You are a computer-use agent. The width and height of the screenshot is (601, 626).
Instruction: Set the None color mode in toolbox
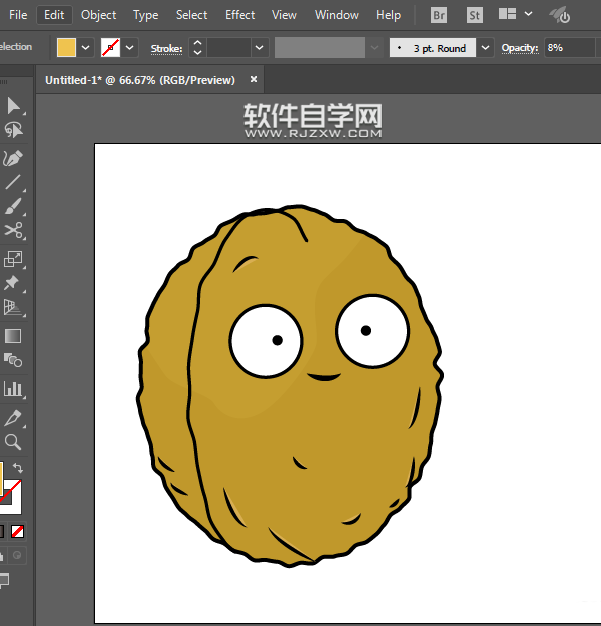click(x=18, y=532)
